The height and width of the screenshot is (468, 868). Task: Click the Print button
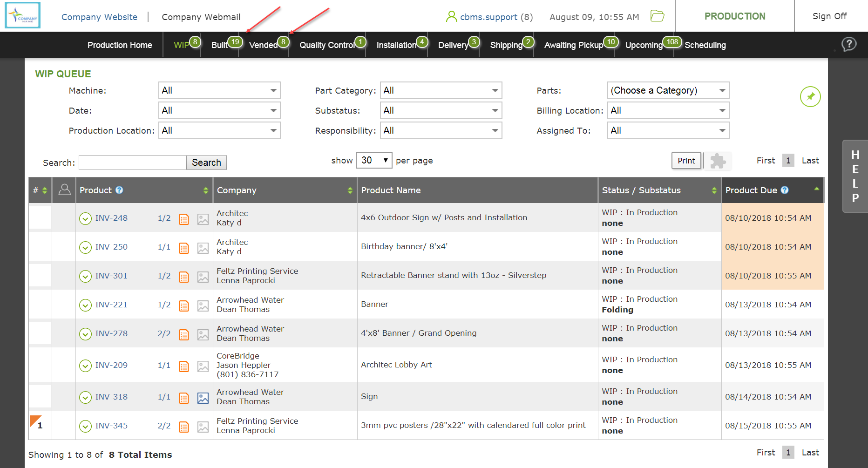686,161
